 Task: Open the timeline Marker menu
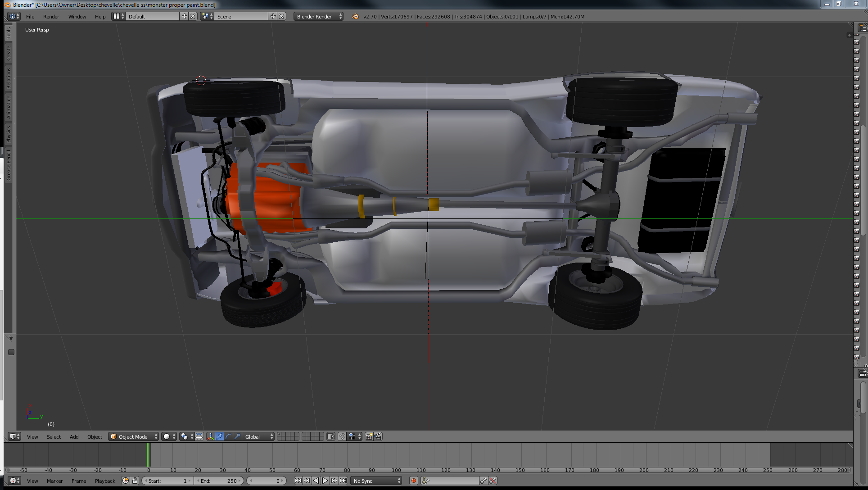click(x=54, y=481)
